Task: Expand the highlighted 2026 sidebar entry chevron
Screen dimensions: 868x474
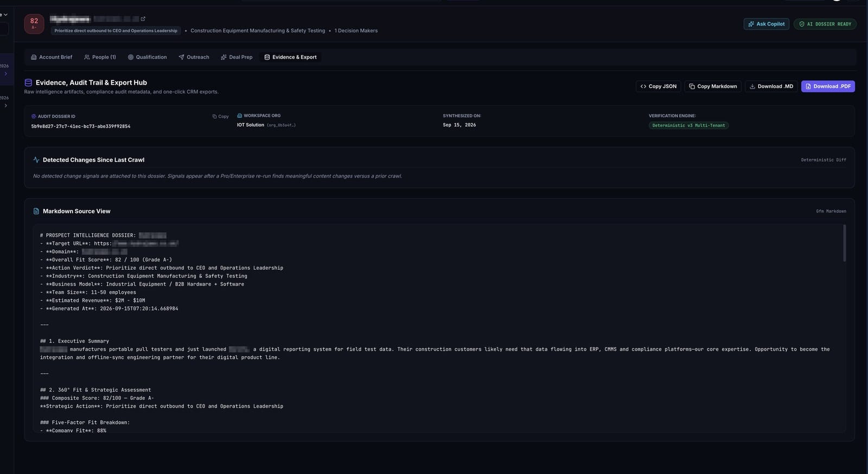Action: pyautogui.click(x=5, y=74)
